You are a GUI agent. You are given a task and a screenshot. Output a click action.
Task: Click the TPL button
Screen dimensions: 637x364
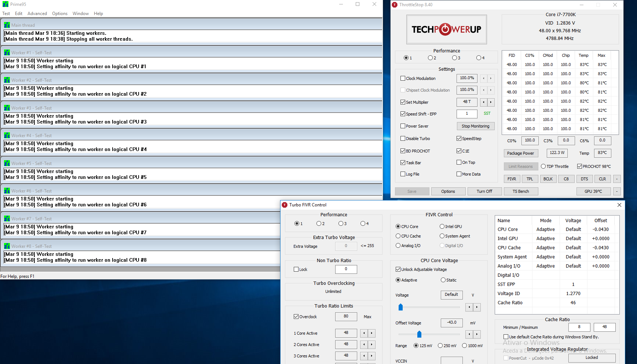tap(530, 179)
